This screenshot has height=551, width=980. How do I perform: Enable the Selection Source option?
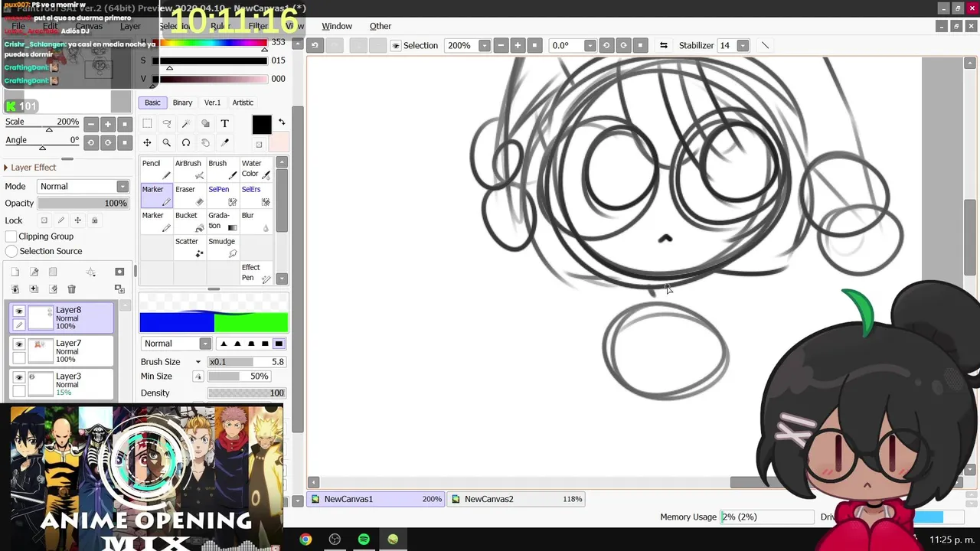(x=11, y=251)
